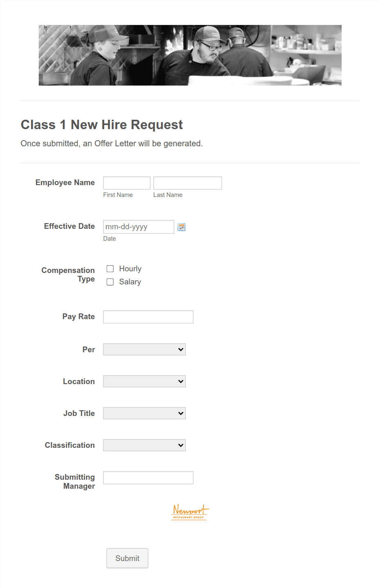Click the 'Pay Rate' label
Image resolution: width=380 pixels, height=588 pixels.
pos(78,317)
